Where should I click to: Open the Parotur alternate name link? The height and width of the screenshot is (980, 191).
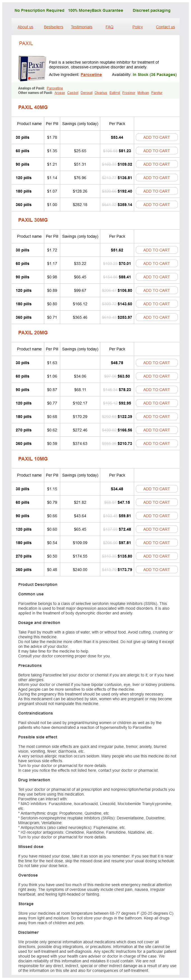(x=157, y=93)
